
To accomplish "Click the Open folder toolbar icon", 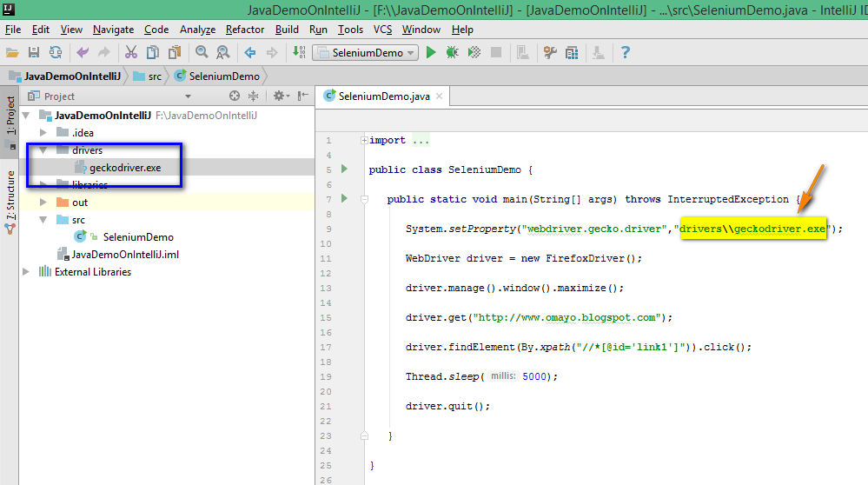I will click(12, 53).
